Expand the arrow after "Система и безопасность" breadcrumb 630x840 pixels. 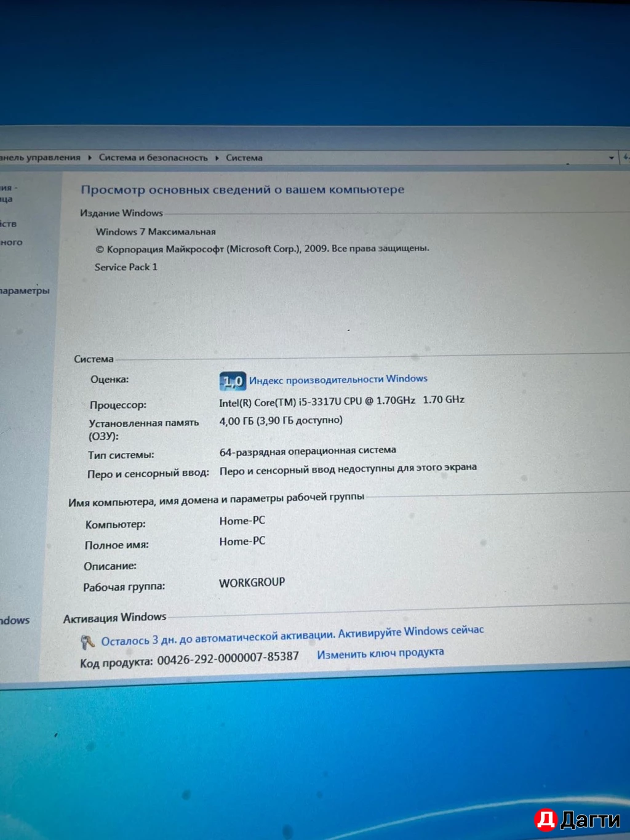[217, 158]
